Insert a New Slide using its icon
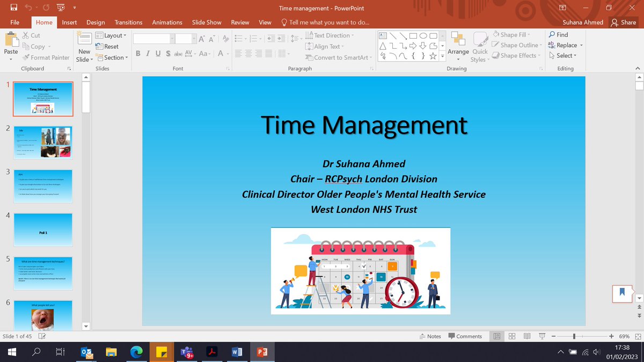 point(84,39)
